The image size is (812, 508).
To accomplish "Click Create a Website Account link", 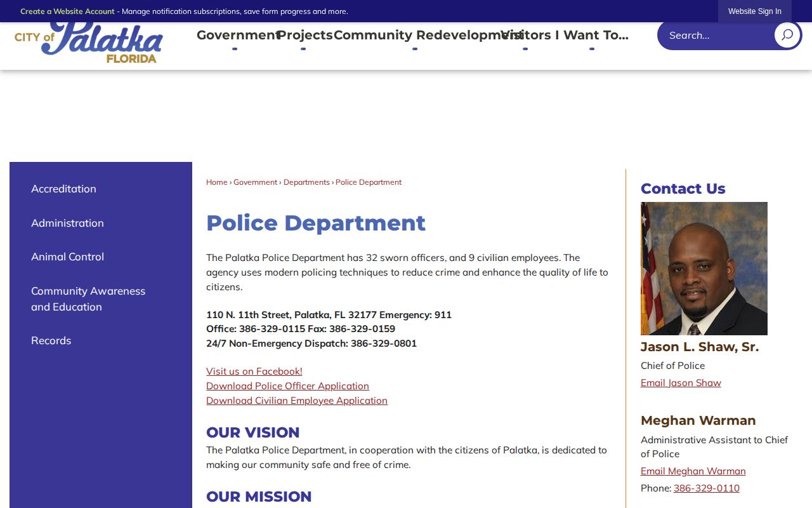I will (x=67, y=11).
